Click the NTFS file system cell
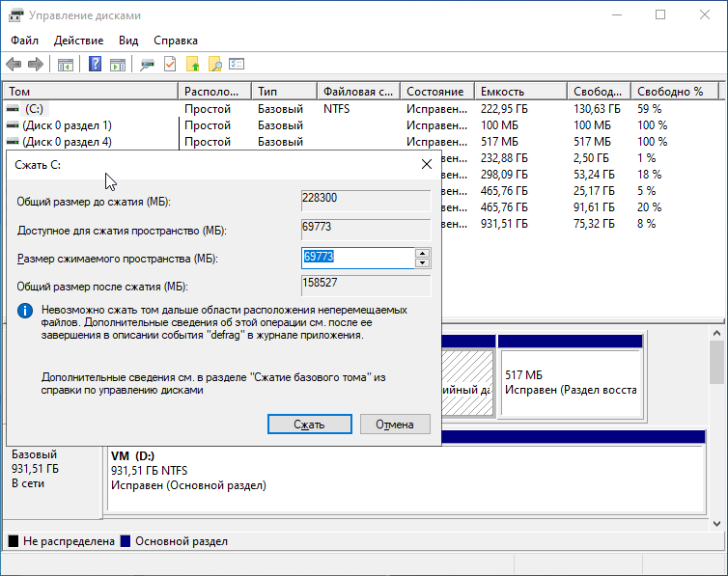Viewport: 728px width, 576px height. 337,109
